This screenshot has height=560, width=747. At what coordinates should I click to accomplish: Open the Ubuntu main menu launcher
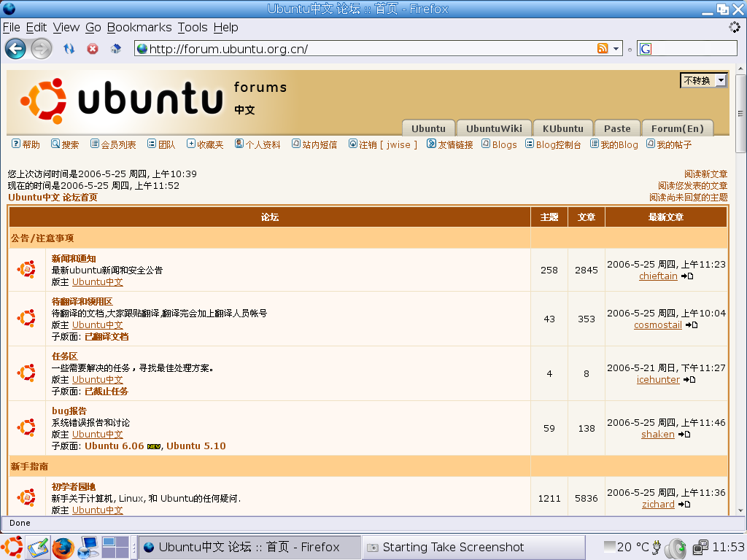[x=12, y=547]
